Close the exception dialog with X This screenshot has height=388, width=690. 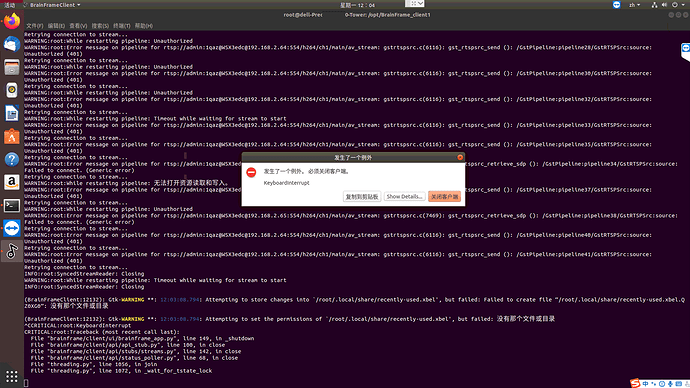point(460,157)
